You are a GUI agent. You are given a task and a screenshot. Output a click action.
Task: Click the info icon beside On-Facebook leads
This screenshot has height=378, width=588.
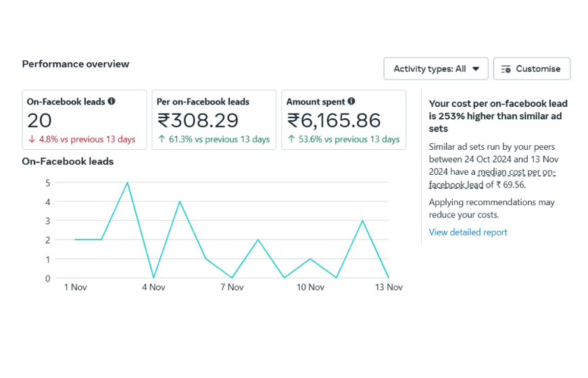[x=112, y=101]
